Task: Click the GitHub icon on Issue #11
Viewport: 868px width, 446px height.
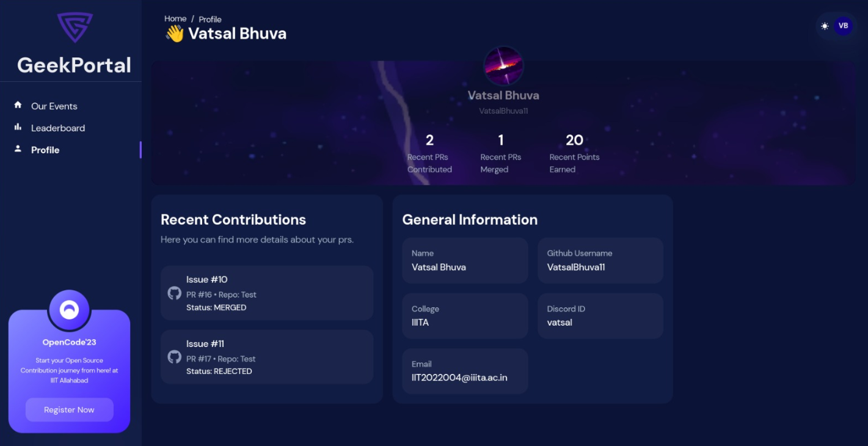Action: click(x=173, y=357)
